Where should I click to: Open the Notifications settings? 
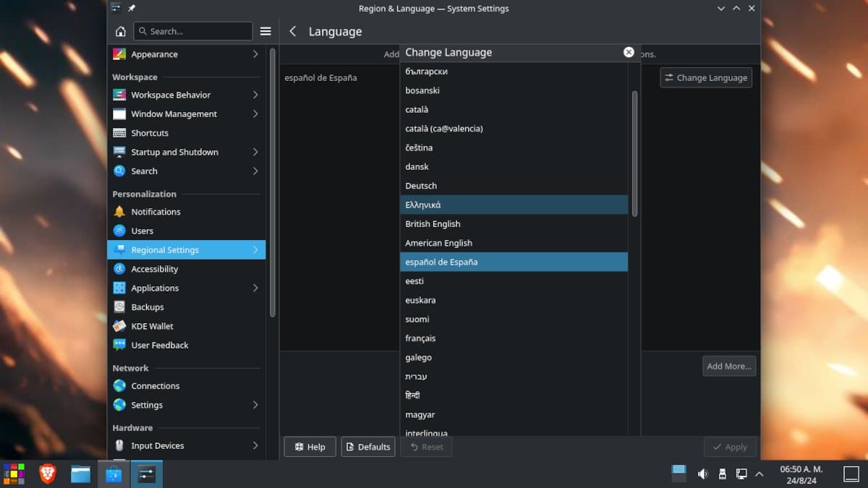pyautogui.click(x=156, y=212)
